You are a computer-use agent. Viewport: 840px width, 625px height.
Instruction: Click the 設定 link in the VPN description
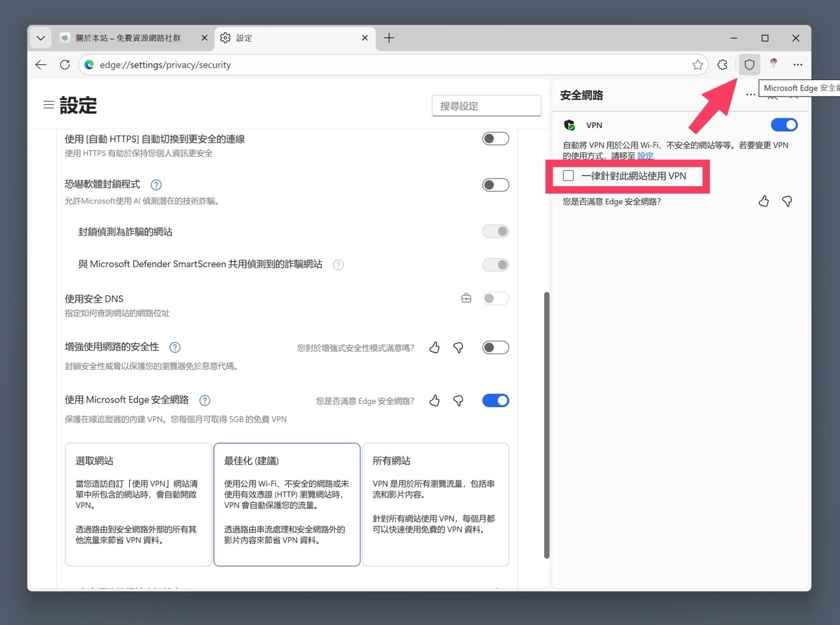(x=645, y=156)
